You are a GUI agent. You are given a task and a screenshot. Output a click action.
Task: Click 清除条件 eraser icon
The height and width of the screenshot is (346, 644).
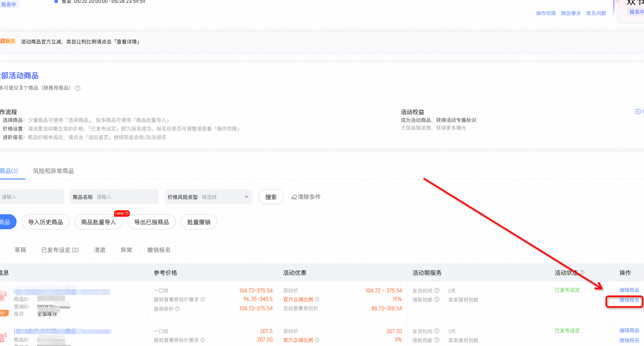click(x=294, y=197)
